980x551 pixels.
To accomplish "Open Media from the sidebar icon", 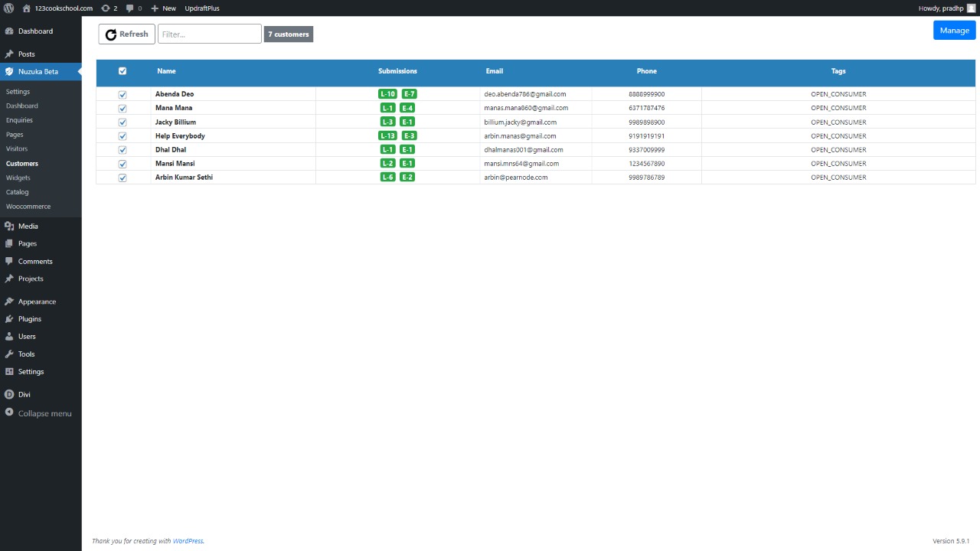I will click(x=9, y=227).
